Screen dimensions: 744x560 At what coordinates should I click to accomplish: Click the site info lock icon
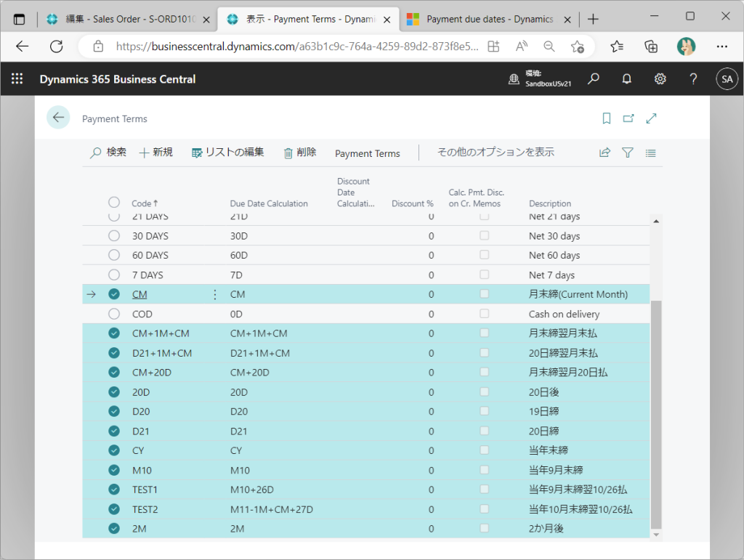98,46
